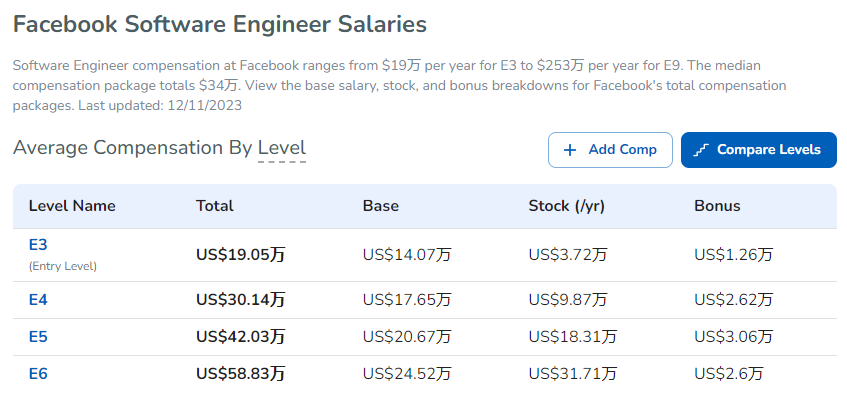
Task: Click the Bonus column header
Action: coord(717,206)
